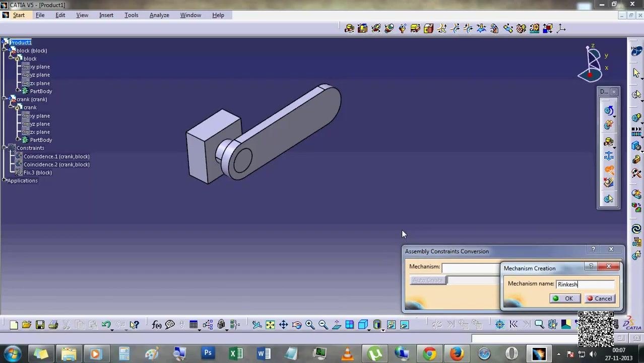Click the Undo arrow icon
Viewport: 644px width, 363px height.
[106, 325]
